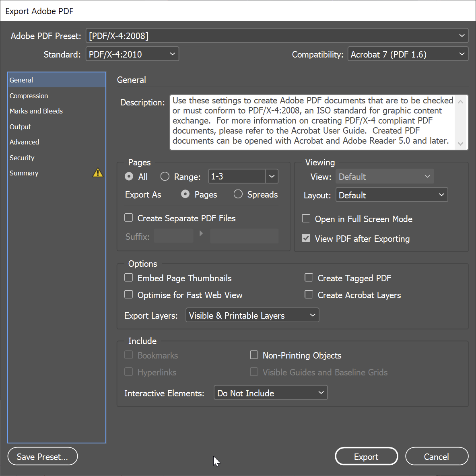The image size is (476, 476).
Task: Click the scroll-up arrow on Description box
Action: click(x=461, y=101)
